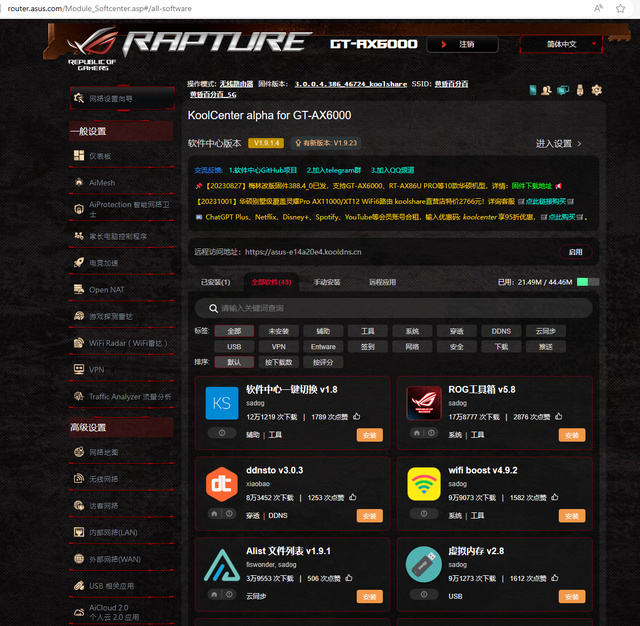This screenshot has width=640, height=626.
Task: Open the LAN settings sidebar icon
Action: (79, 532)
